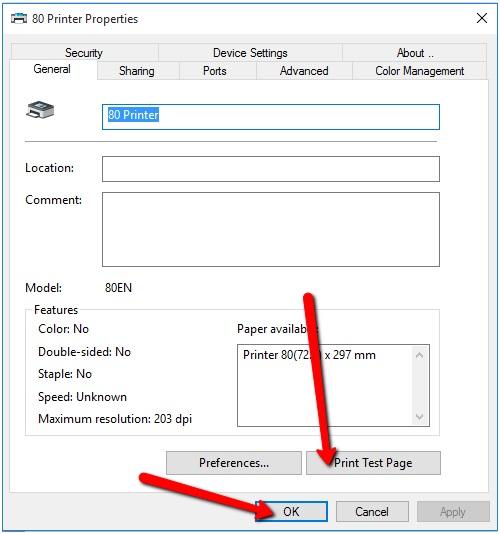This screenshot has height=534, width=500.
Task: Click the Color: No feature text
Action: click(x=63, y=329)
